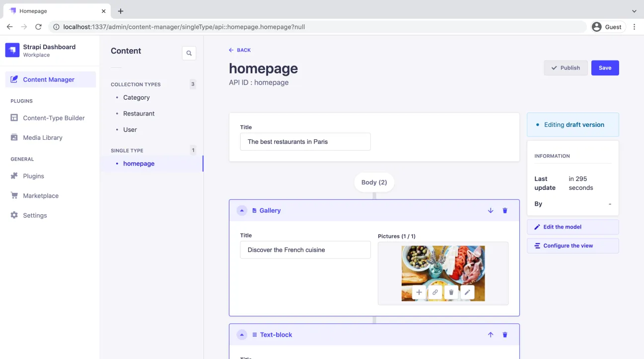Click the Single Type count badge

click(x=193, y=150)
